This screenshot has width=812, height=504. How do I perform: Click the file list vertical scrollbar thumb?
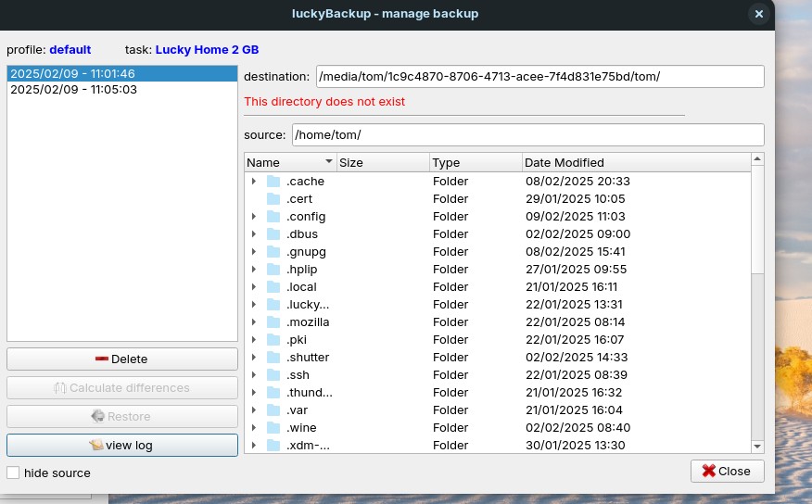point(757,220)
